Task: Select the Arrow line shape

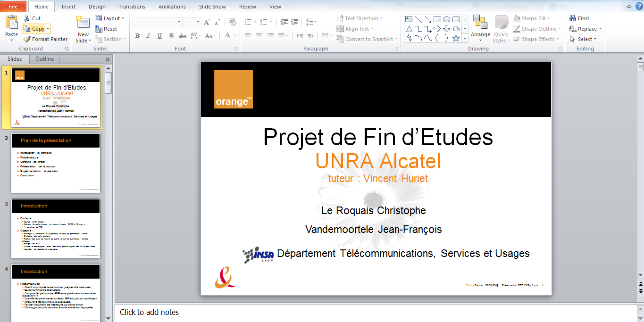Action: pos(428,19)
